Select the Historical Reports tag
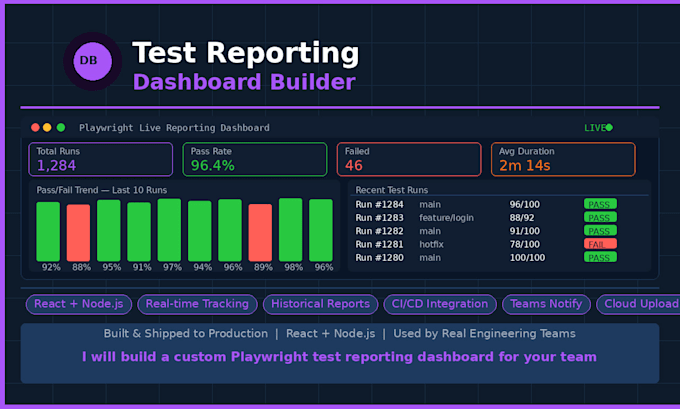Image resolution: width=680 pixels, height=409 pixels. (x=320, y=304)
